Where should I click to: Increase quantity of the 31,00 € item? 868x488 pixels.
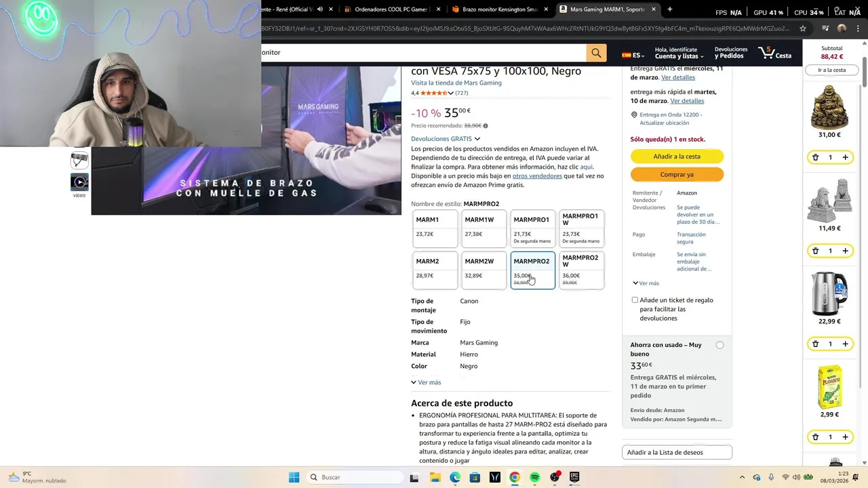(845, 157)
